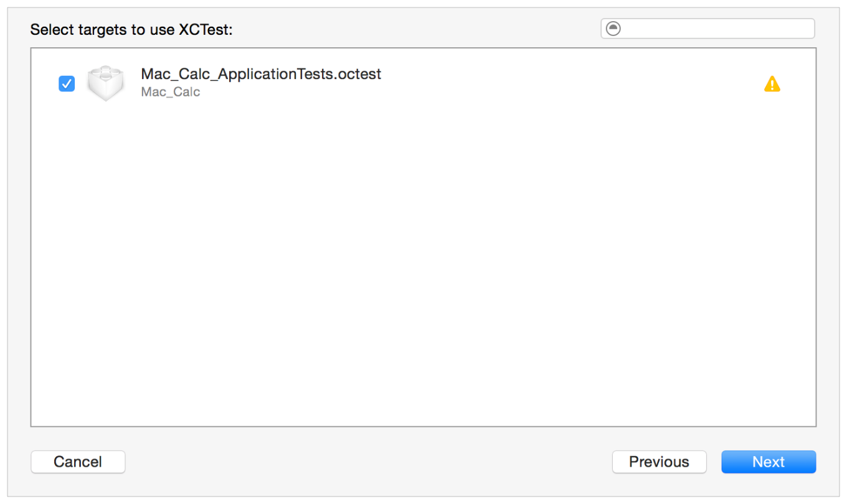Click the yellow warning triangle icon
The image size is (847, 504).
click(x=772, y=84)
